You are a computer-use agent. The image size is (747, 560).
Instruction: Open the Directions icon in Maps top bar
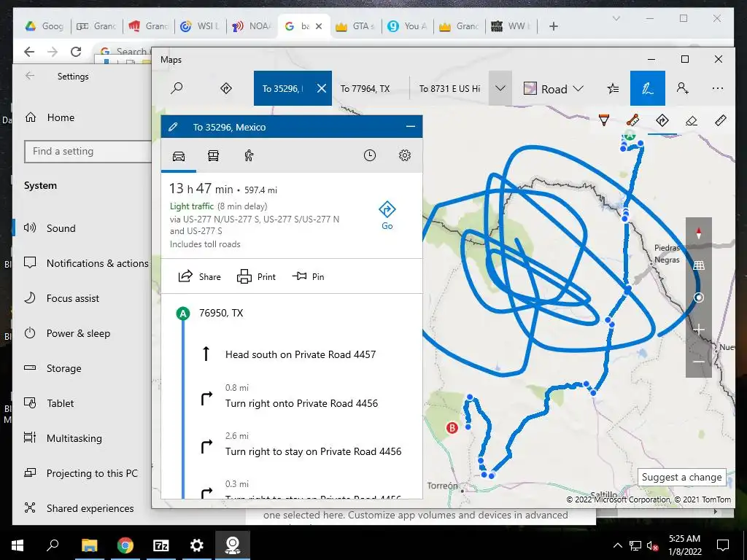pos(226,88)
